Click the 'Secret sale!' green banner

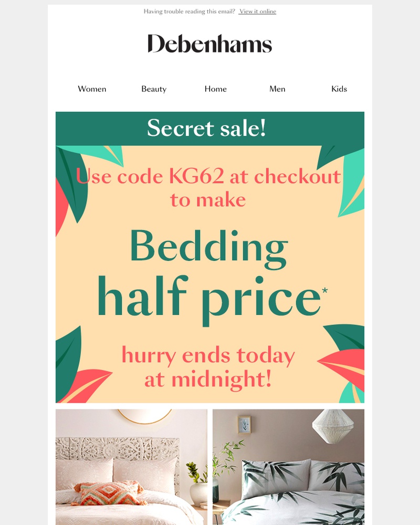(210, 128)
